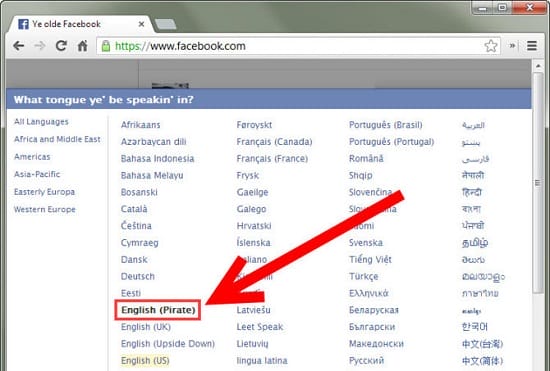Select Беларуская language
Screen dimensions: 550x371
pos(374,310)
